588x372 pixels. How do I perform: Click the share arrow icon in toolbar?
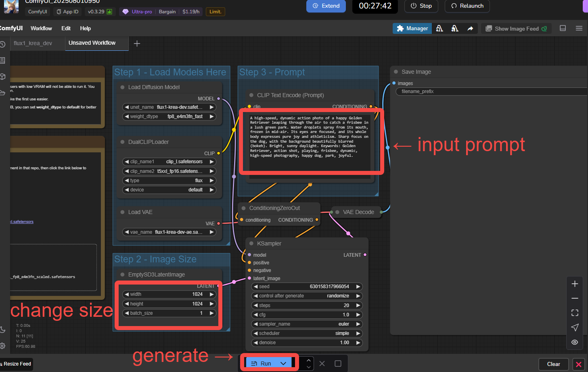[470, 28]
